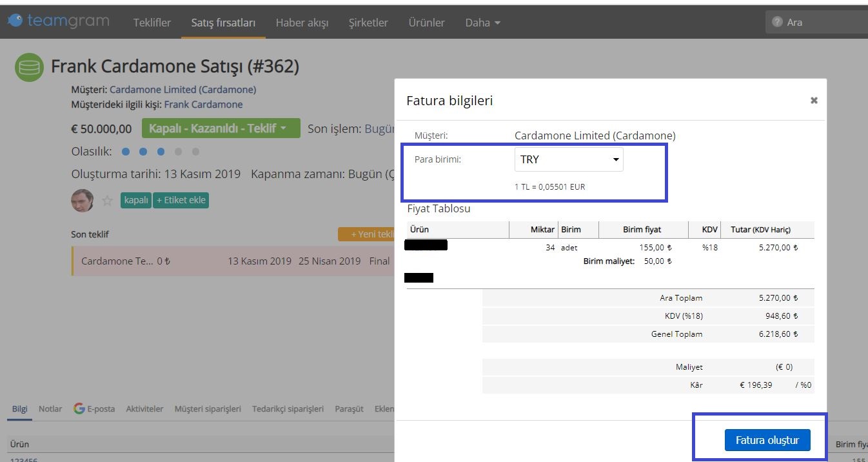Click the 155,00 ₺ unit price cell
The image size is (868, 462).
point(656,247)
